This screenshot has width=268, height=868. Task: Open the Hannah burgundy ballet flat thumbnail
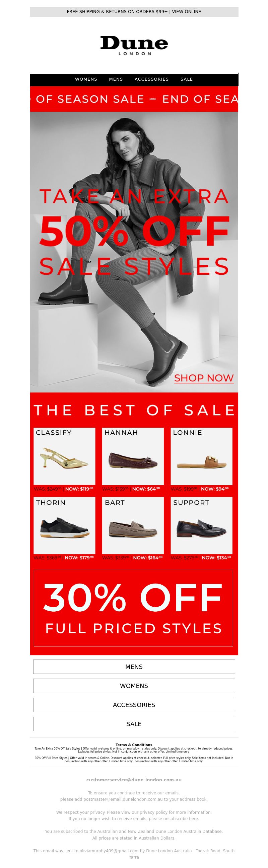click(133, 456)
